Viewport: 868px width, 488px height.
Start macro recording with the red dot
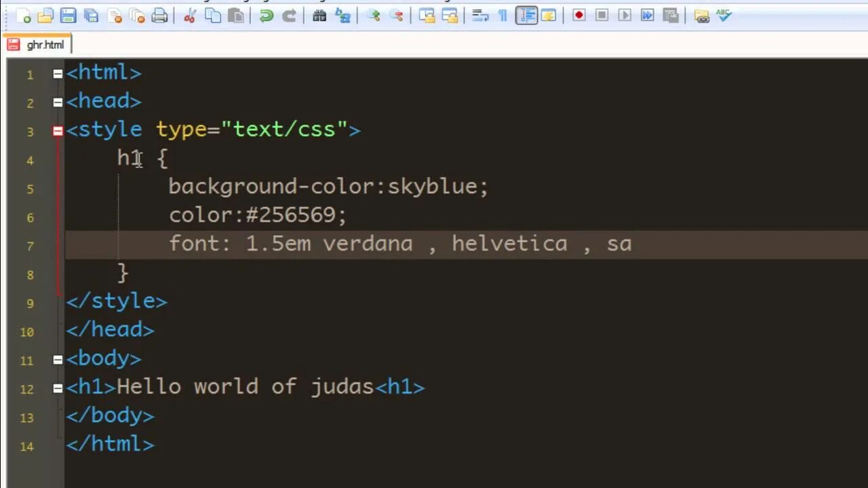[578, 15]
